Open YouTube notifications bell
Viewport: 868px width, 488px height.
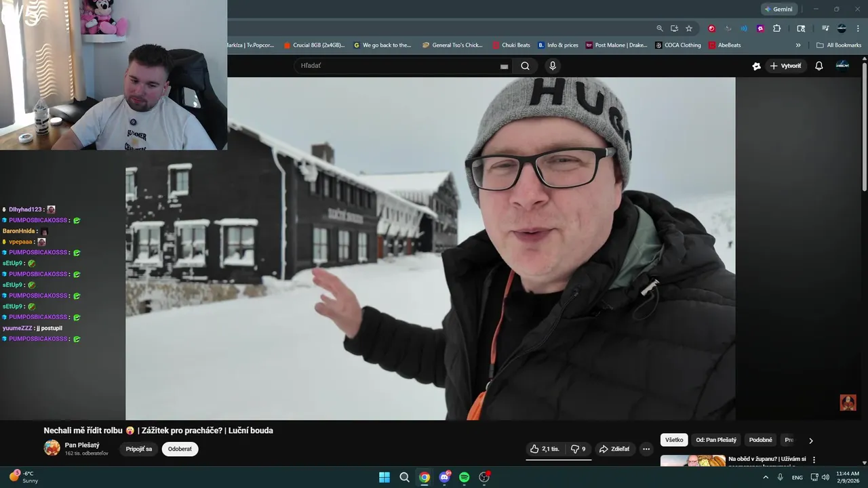click(818, 66)
